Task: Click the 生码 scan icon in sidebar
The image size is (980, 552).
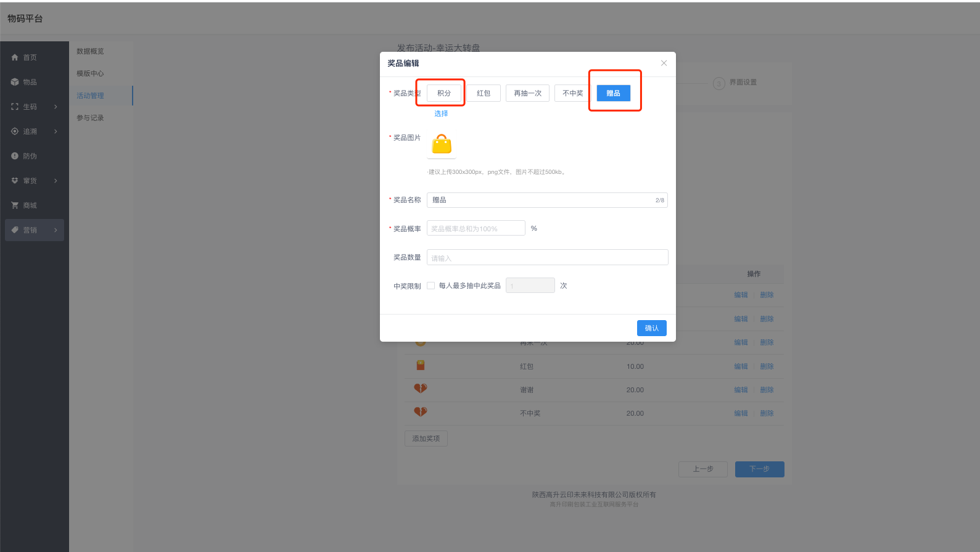Action: tap(15, 107)
